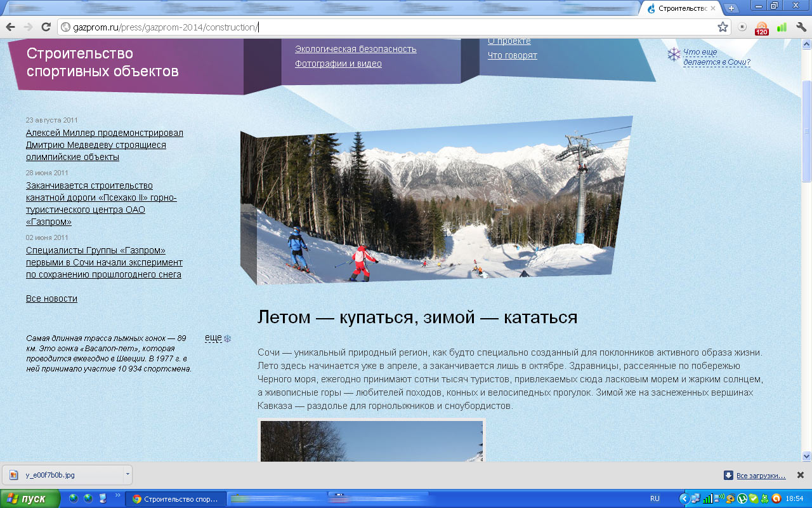The width and height of the screenshot is (812, 508).
Task: Close the downloads bar with X
Action: point(800,475)
